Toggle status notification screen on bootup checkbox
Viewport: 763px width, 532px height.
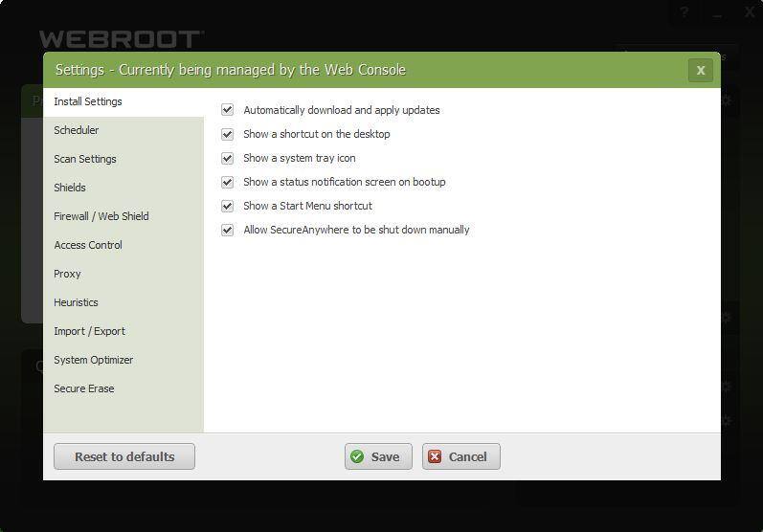(x=228, y=182)
